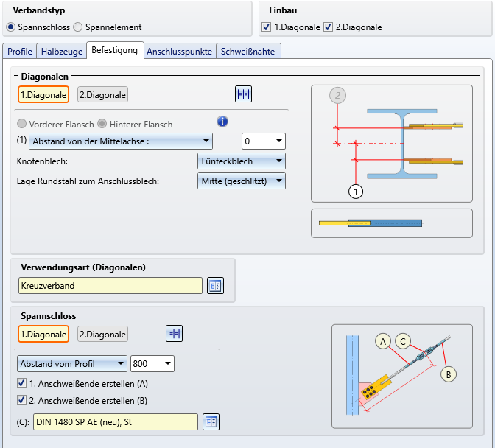Open catalog icon beside DIN 1480 field
This screenshot has width=495, height=448.
(x=211, y=421)
